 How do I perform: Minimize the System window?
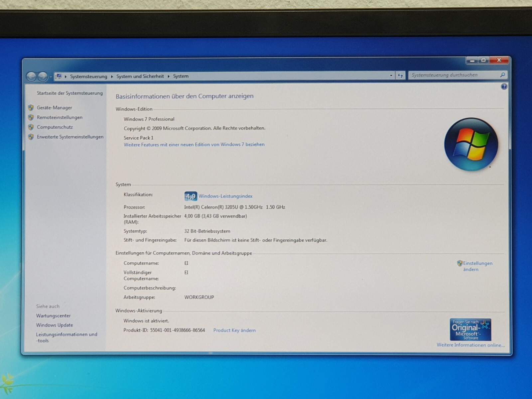tap(472, 60)
